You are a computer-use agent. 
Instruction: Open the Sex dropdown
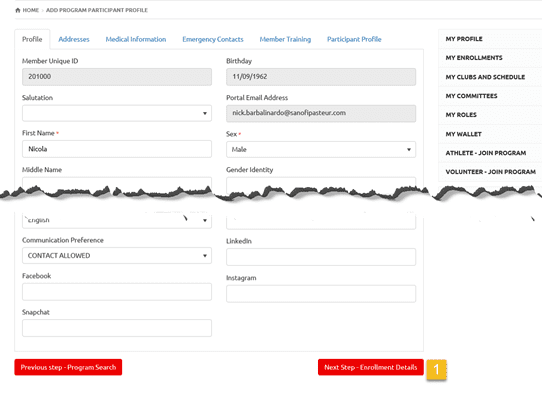click(321, 150)
